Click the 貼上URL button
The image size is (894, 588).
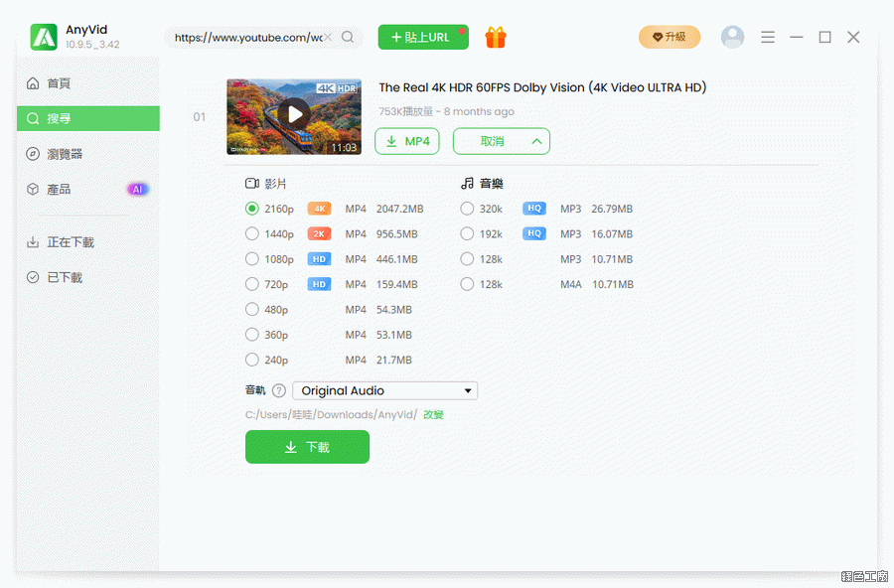(x=423, y=38)
